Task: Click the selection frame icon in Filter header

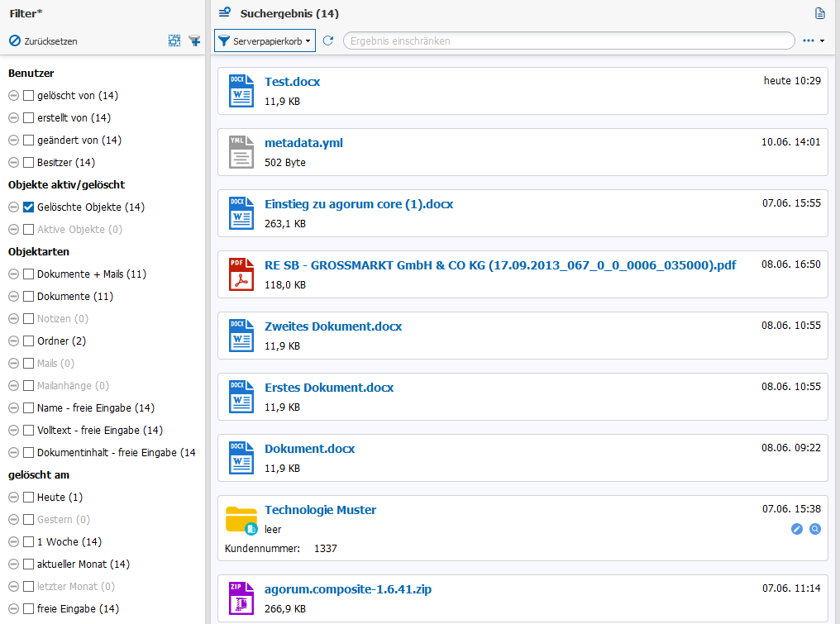Action: (174, 40)
